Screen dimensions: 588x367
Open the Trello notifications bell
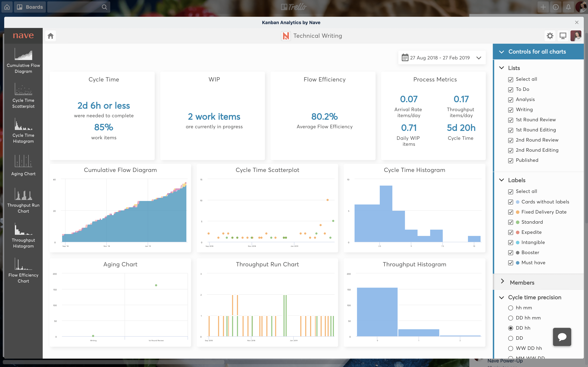click(x=568, y=7)
